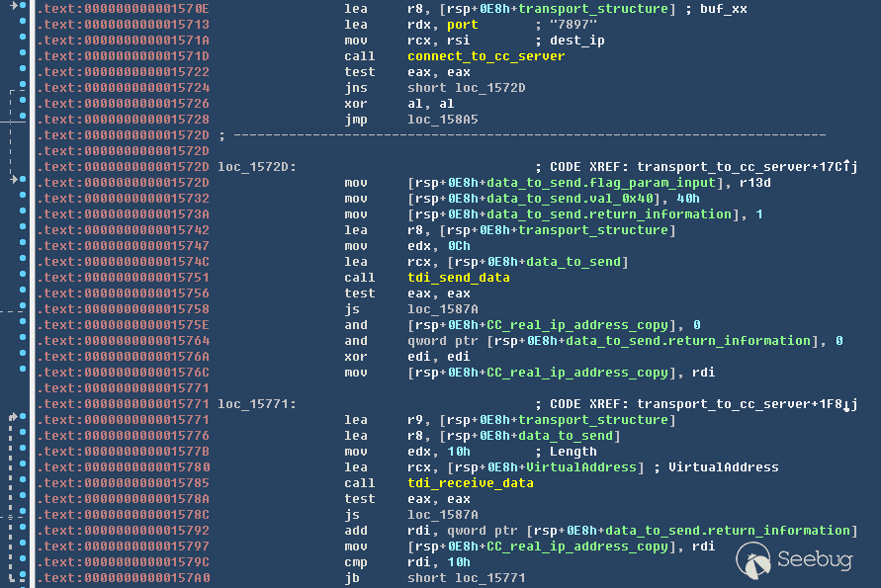Toggle breakpoint dot beside address 1576A
The height and width of the screenshot is (588, 881).
click(23, 353)
